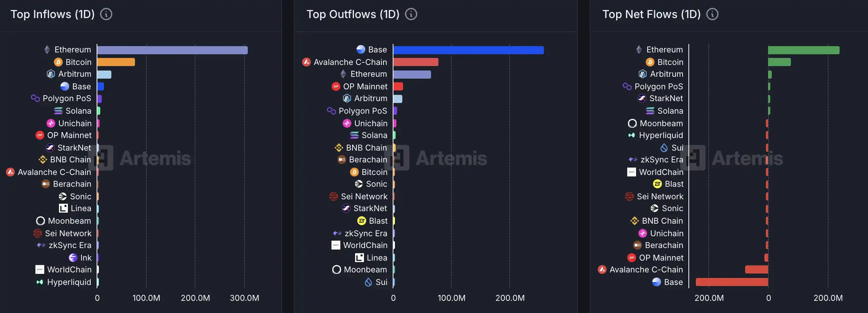Click the Avalanche C-Chain outflow bar
The image size is (868, 313).
[x=416, y=62]
